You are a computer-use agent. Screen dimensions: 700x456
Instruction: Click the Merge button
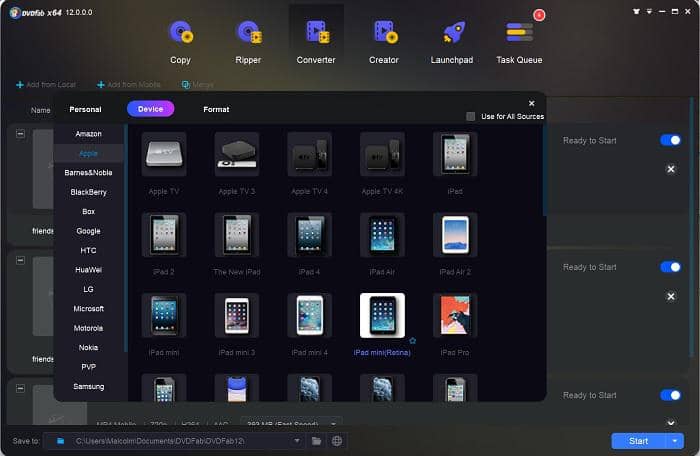point(197,84)
